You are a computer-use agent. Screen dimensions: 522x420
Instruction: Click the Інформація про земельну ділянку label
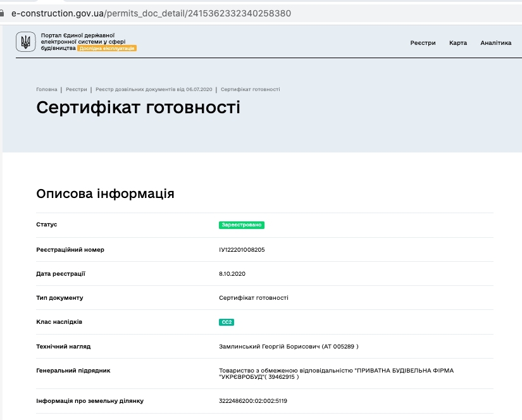pos(90,401)
